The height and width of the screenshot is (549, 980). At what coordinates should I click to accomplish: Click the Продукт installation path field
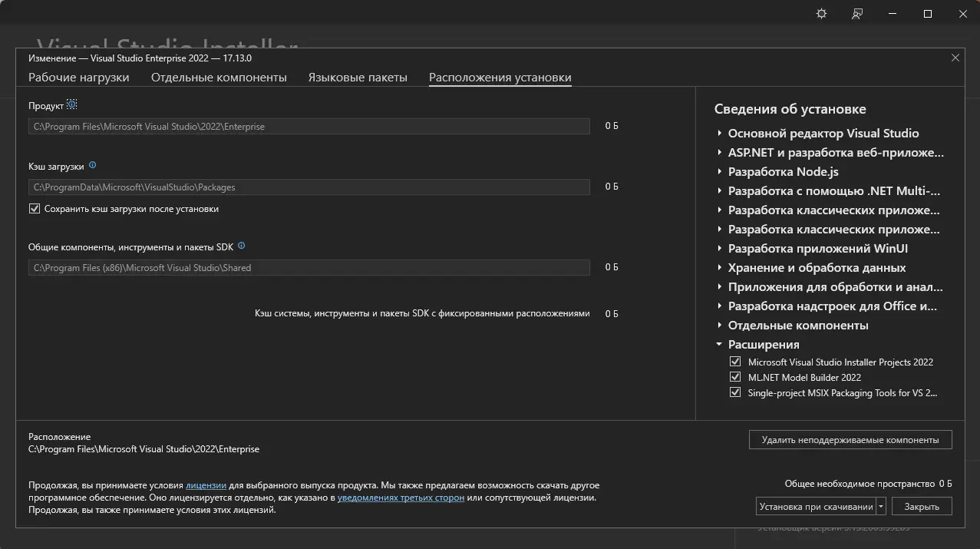tap(309, 127)
